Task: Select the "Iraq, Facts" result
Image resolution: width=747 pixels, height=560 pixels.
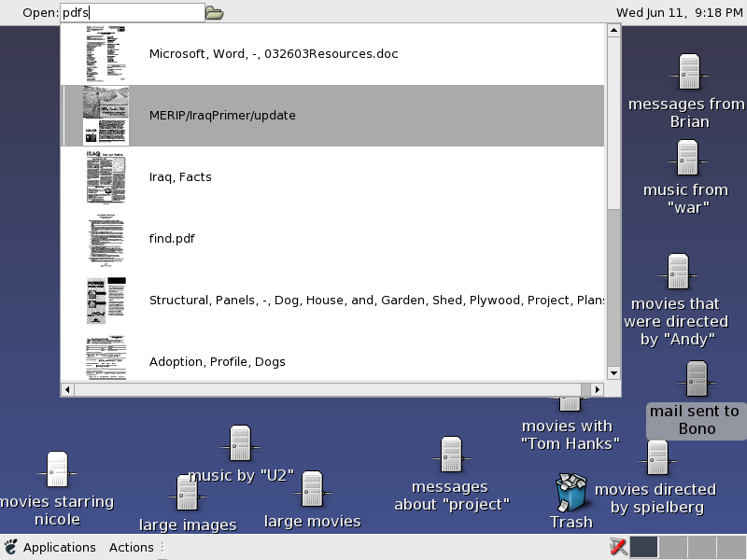Action: (180, 177)
